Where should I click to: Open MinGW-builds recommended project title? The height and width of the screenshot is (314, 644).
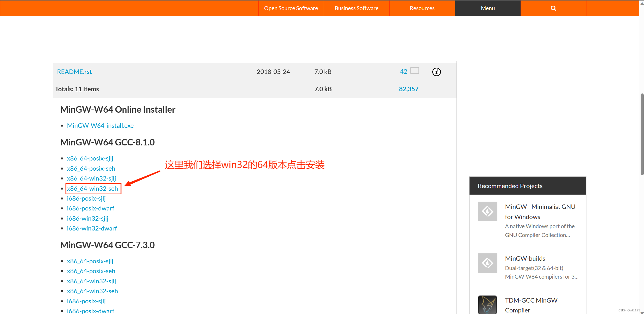pos(525,259)
